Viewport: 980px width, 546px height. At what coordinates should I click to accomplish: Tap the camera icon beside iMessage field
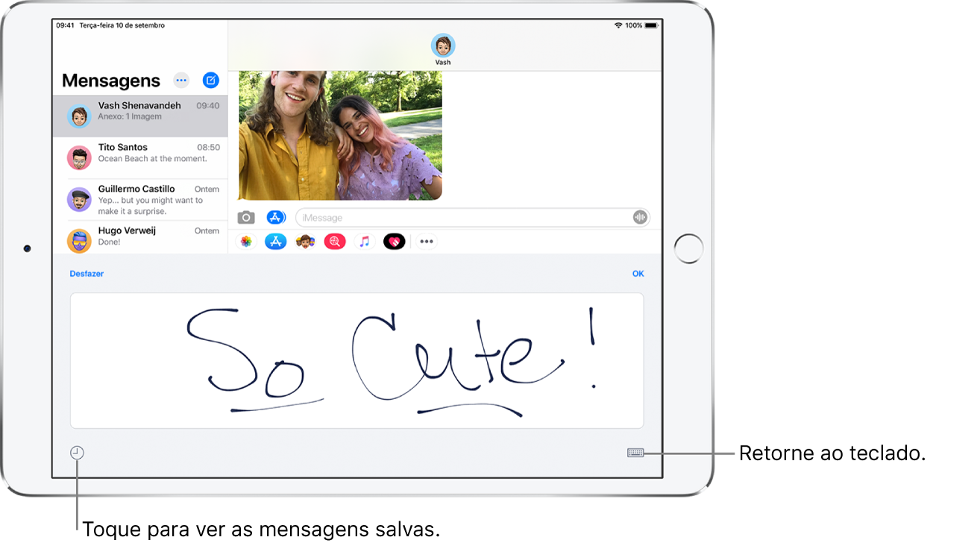246,218
